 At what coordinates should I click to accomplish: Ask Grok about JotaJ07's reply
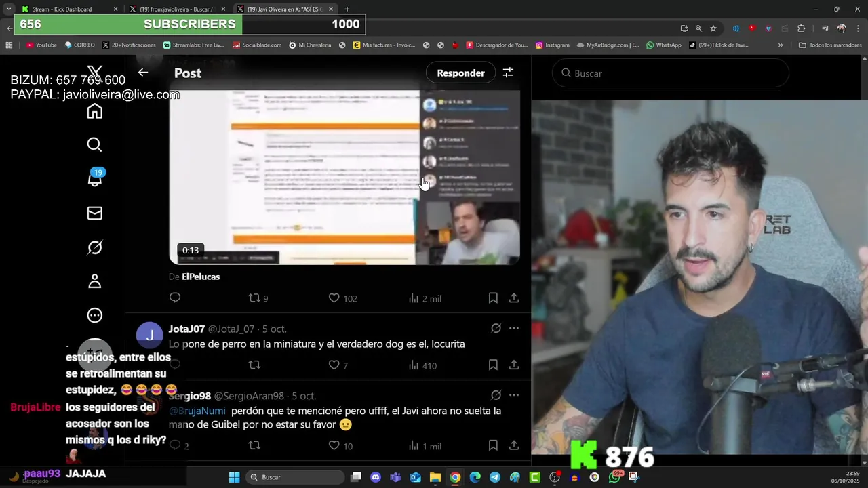click(x=496, y=328)
